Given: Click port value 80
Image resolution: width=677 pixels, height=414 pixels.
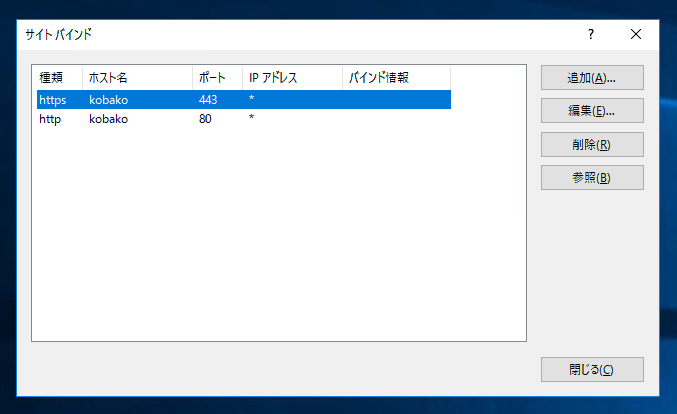Looking at the screenshot, I should tap(205, 119).
